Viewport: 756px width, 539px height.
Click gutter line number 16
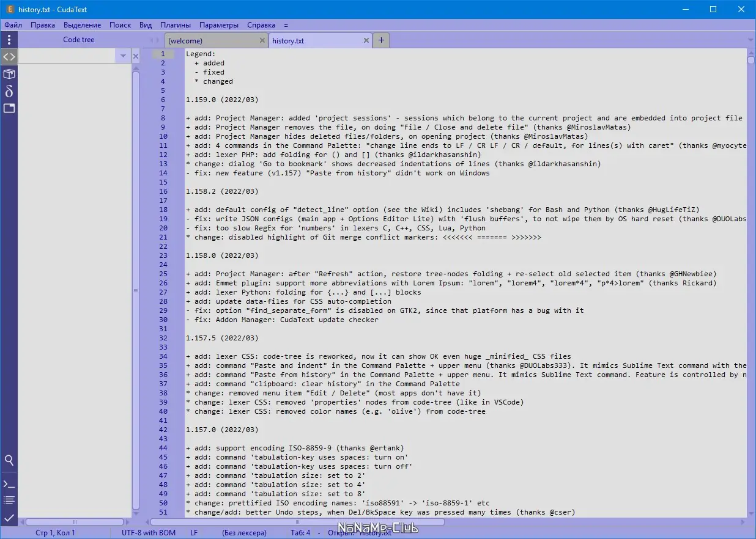point(163,191)
